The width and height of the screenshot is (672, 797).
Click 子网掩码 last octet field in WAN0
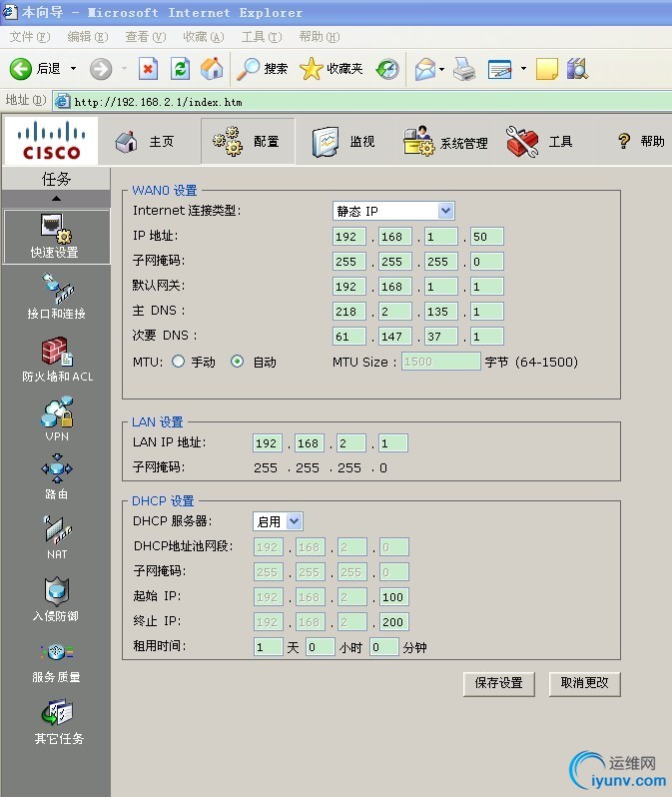pyautogui.click(x=487, y=262)
